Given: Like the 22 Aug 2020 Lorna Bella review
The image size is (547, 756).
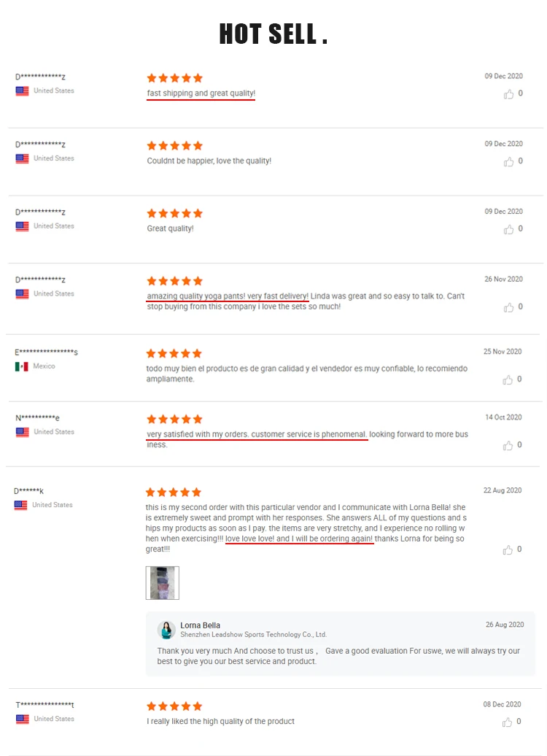Looking at the screenshot, I should pyautogui.click(x=508, y=549).
